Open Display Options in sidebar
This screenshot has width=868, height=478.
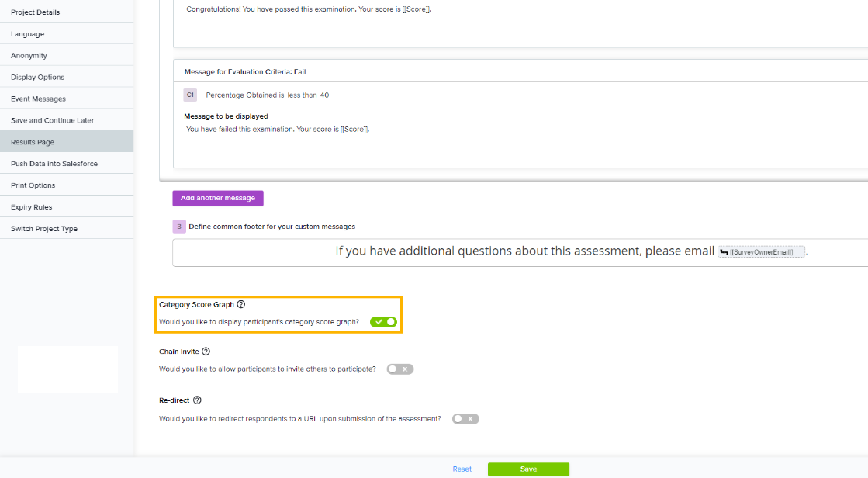37,78
